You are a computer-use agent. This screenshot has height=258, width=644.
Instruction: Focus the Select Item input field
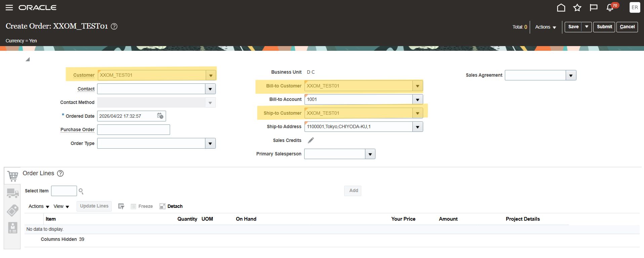64,191
